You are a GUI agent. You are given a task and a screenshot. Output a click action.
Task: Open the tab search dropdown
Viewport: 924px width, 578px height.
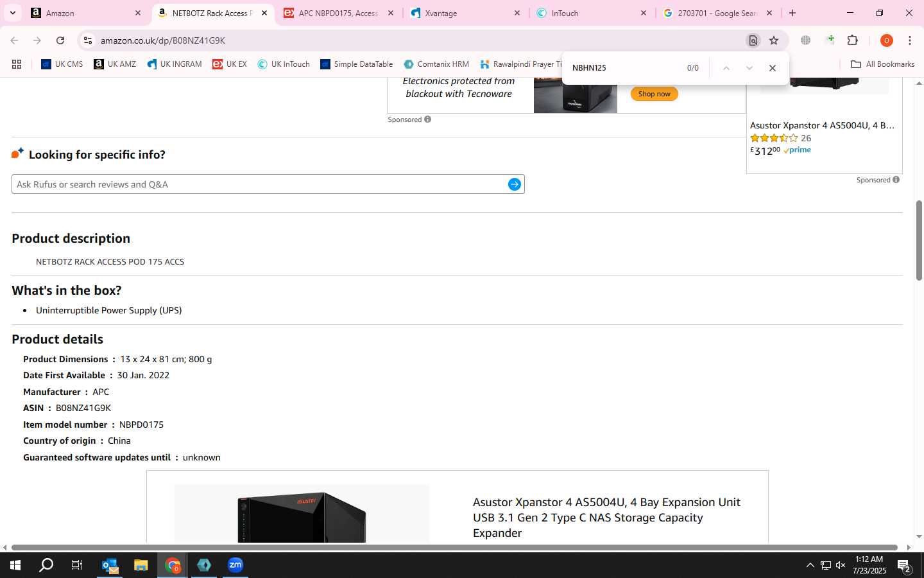[12, 13]
